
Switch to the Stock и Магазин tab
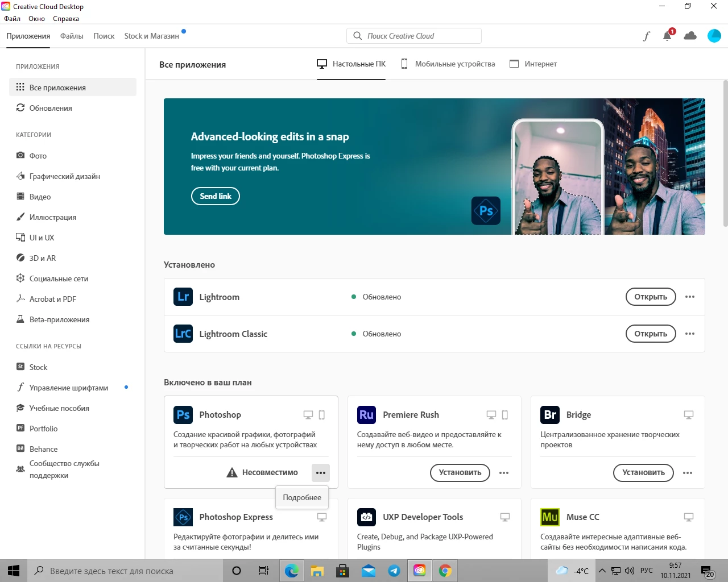151,36
